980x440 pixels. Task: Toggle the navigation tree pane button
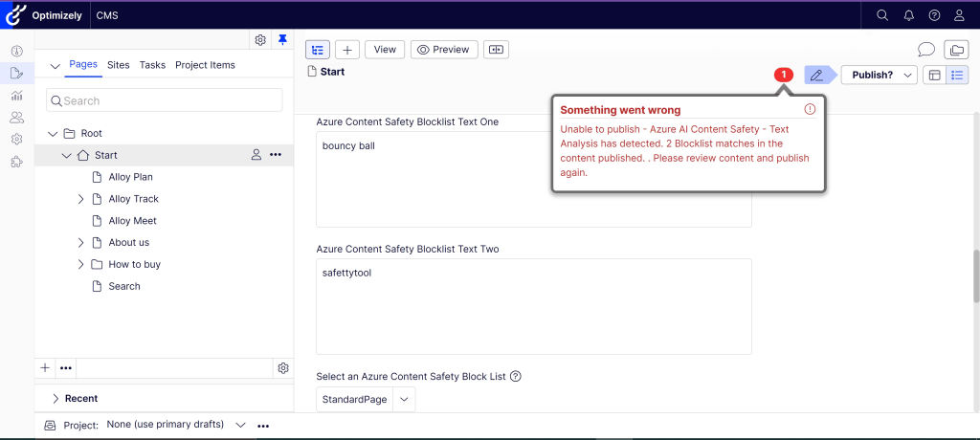pyautogui.click(x=318, y=50)
